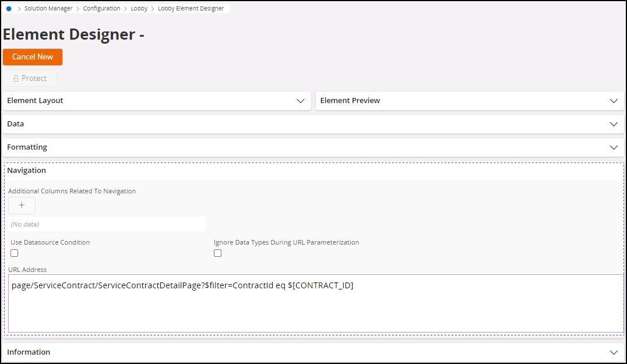This screenshot has width=627, height=364.
Task: Open Solution Manager in breadcrumb
Action: coord(48,9)
